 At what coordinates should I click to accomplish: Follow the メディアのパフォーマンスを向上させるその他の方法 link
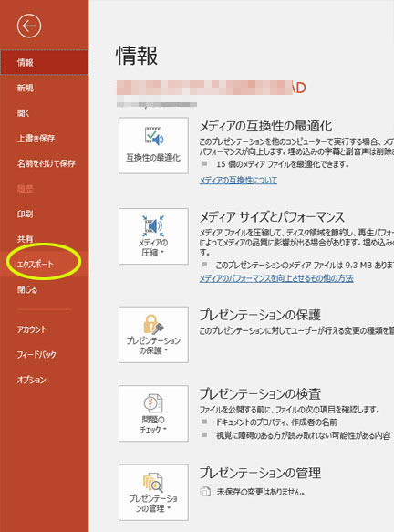(x=276, y=278)
